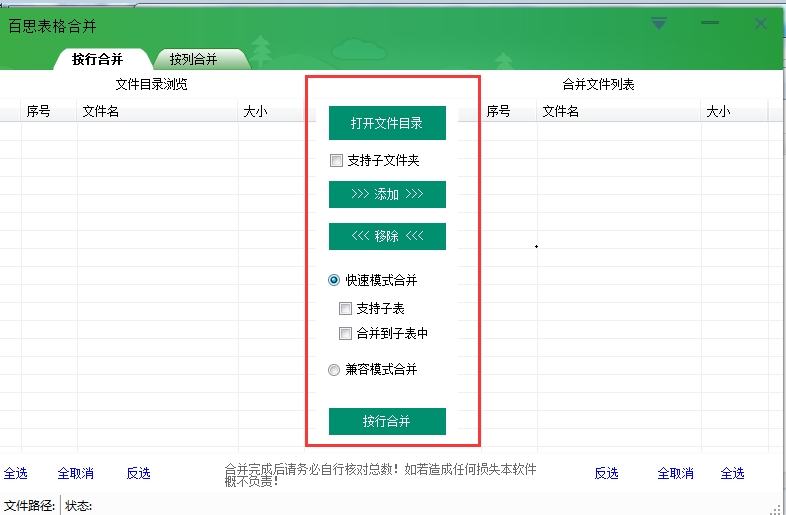Screen dimensions: 786x515
Task: Click the 文件路径: status bar label
Action: pyautogui.click(x=30, y=505)
